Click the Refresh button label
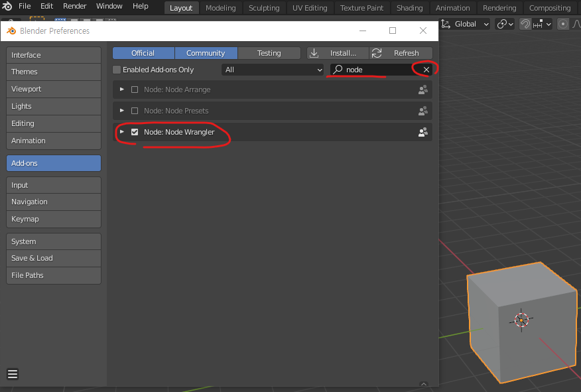 406,53
